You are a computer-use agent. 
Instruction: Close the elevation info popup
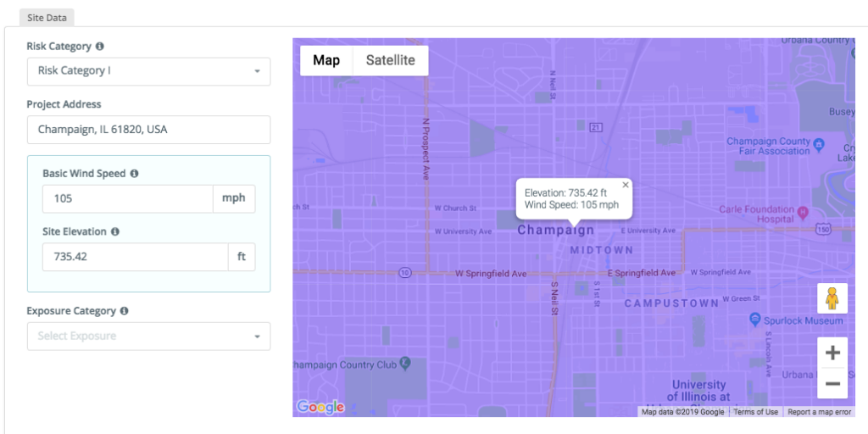626,185
